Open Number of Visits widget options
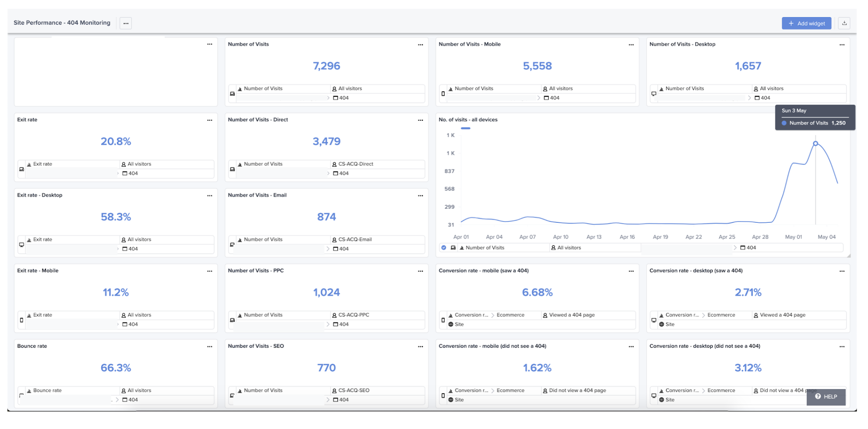This screenshot has width=868, height=429. [x=420, y=45]
